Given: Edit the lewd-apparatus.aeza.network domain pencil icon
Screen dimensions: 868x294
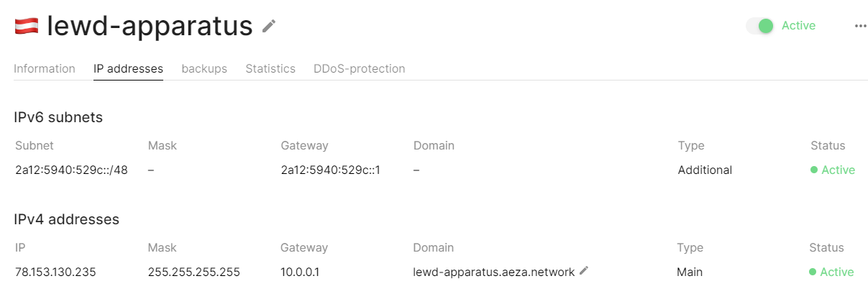Looking at the screenshot, I should click(584, 270).
